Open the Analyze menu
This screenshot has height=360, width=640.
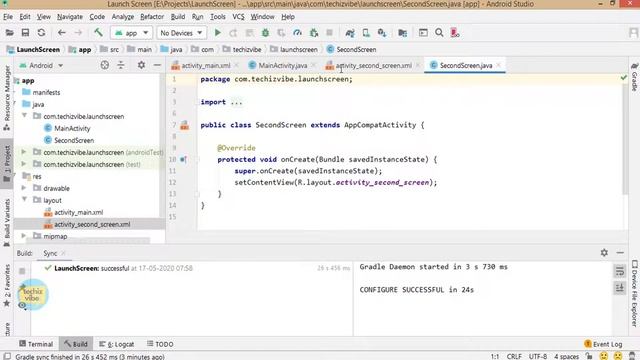[x=122, y=17]
